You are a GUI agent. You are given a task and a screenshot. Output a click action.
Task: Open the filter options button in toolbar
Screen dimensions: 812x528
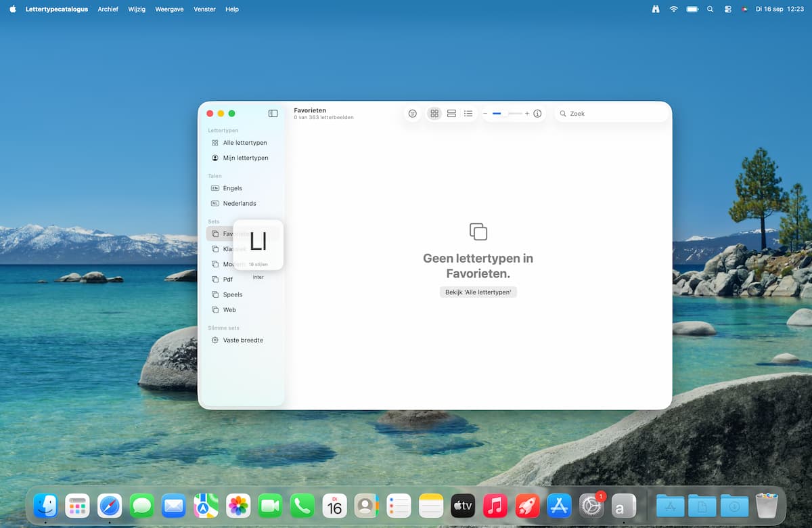click(413, 114)
